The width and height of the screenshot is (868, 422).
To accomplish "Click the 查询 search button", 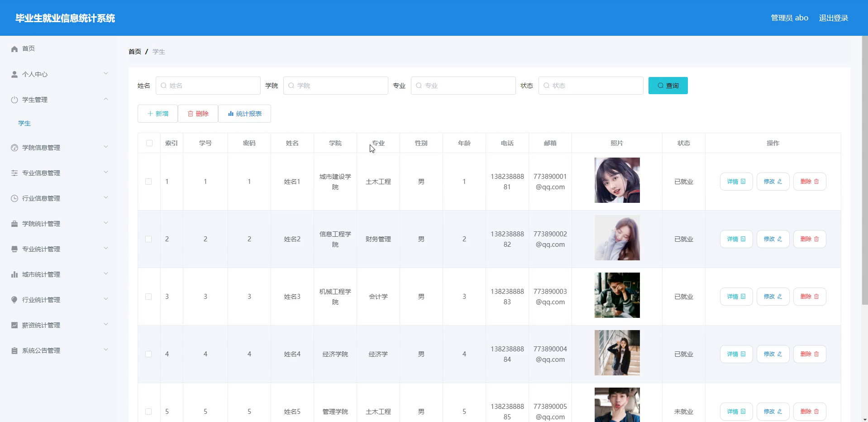I will 668,86.
